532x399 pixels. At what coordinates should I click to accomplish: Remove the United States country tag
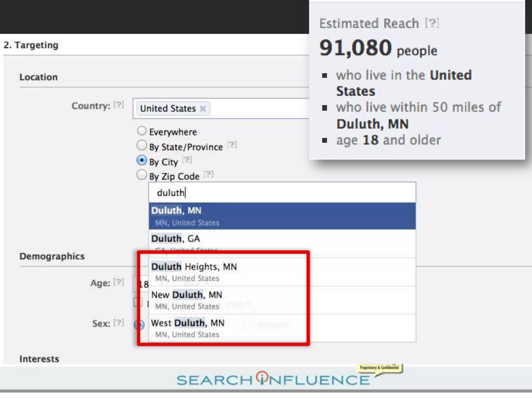pyautogui.click(x=203, y=109)
